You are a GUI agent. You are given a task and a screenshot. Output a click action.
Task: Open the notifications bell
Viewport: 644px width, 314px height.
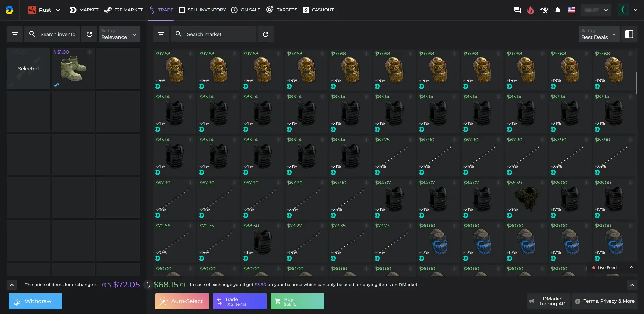click(x=557, y=10)
